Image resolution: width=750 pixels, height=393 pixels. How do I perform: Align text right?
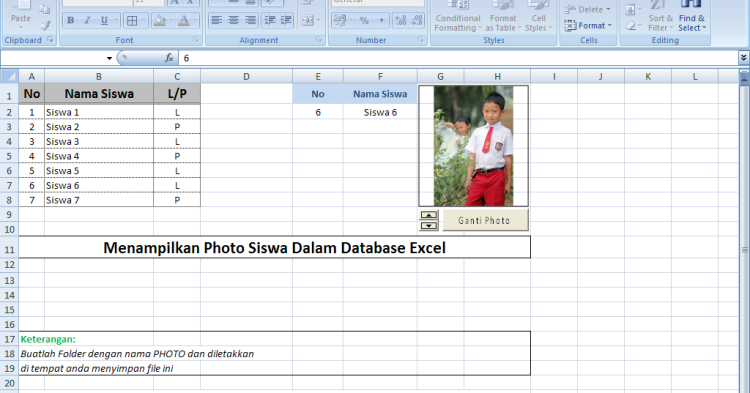pyautogui.click(x=250, y=21)
